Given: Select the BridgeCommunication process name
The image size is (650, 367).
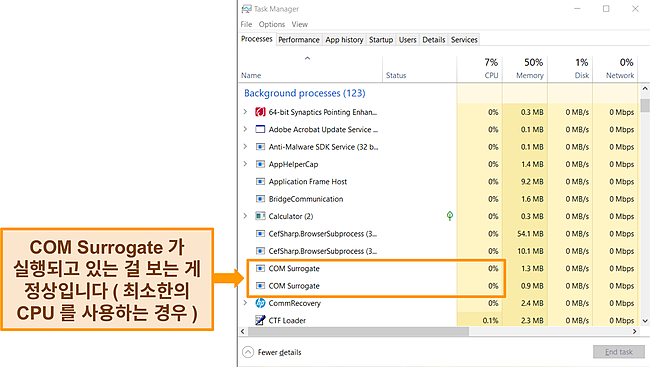Looking at the screenshot, I should click(x=306, y=199).
